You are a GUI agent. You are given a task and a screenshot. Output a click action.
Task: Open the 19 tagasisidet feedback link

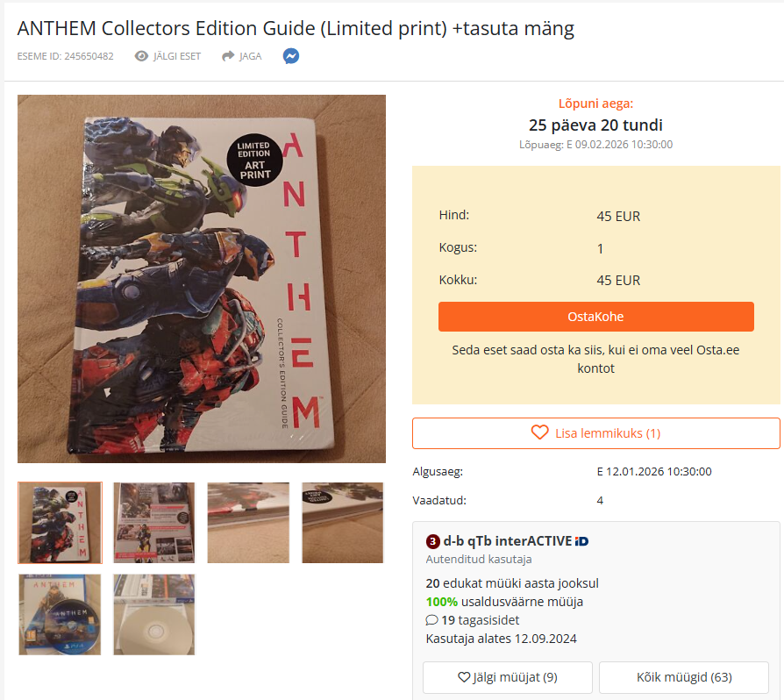click(480, 620)
